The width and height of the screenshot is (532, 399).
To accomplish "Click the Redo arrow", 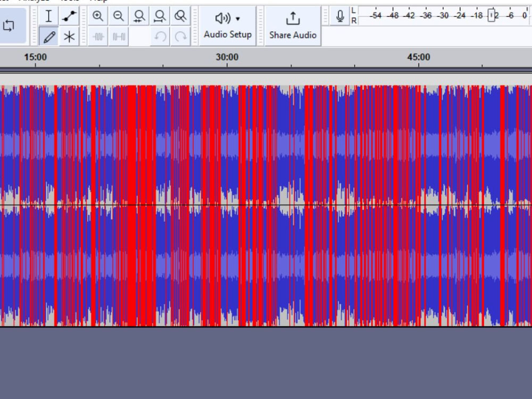I will (x=180, y=36).
